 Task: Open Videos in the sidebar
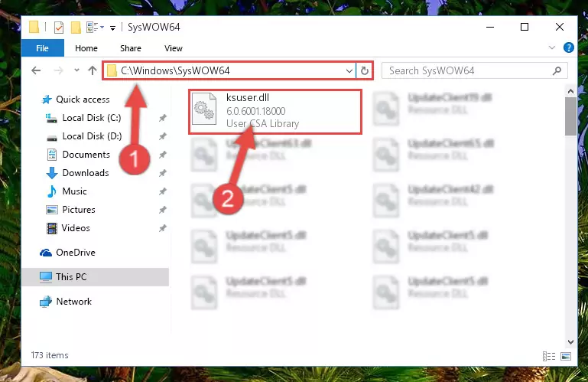(x=68, y=228)
